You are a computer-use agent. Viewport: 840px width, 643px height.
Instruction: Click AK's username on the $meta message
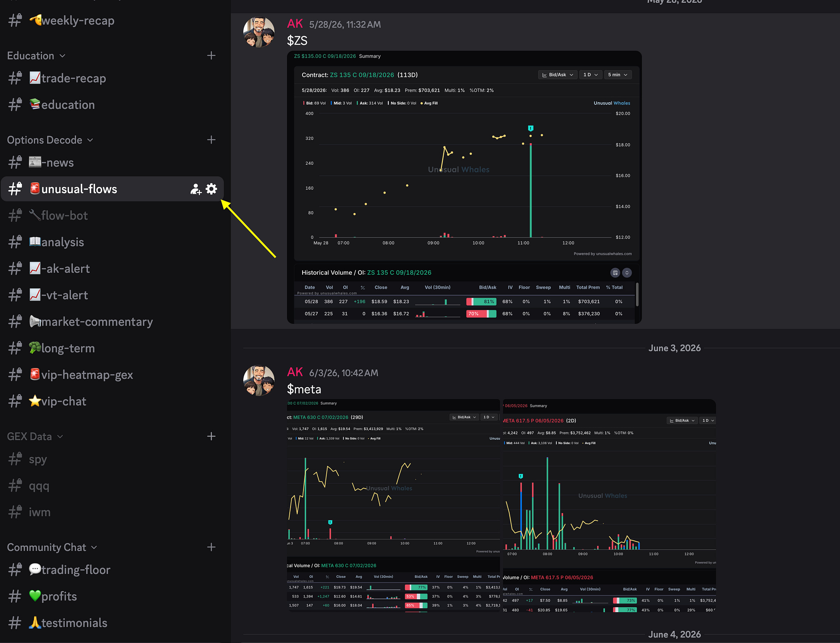click(x=295, y=372)
